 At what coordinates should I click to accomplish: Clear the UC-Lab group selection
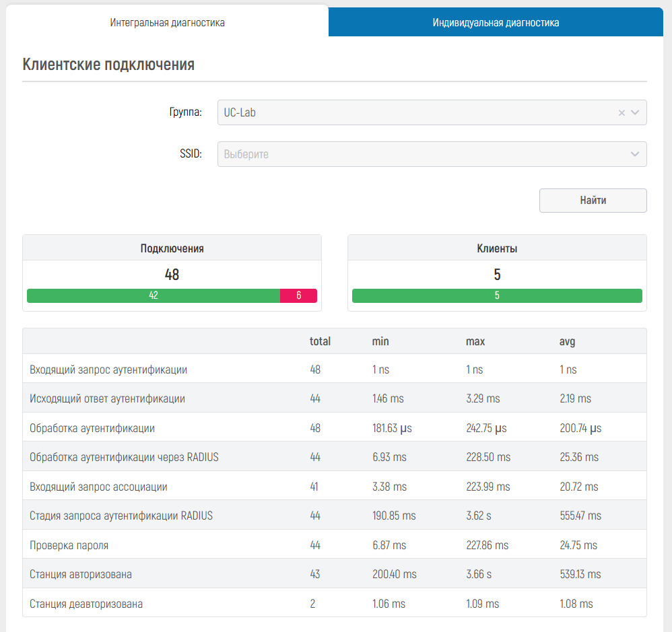point(621,112)
